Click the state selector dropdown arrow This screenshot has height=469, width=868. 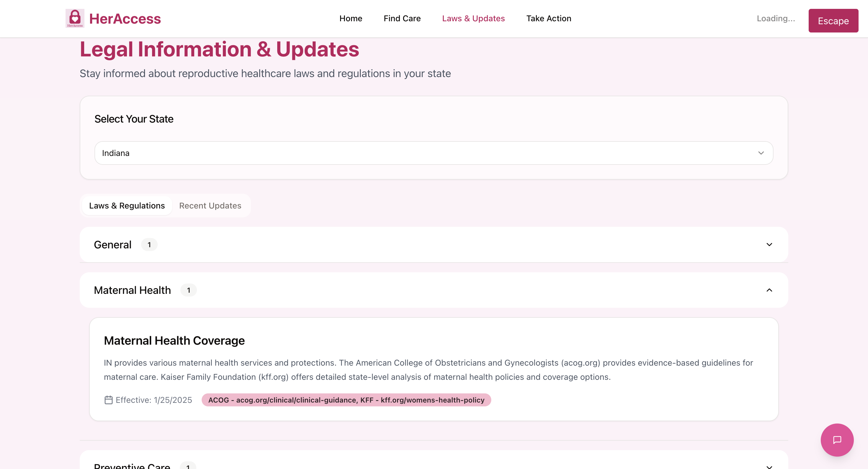(761, 153)
